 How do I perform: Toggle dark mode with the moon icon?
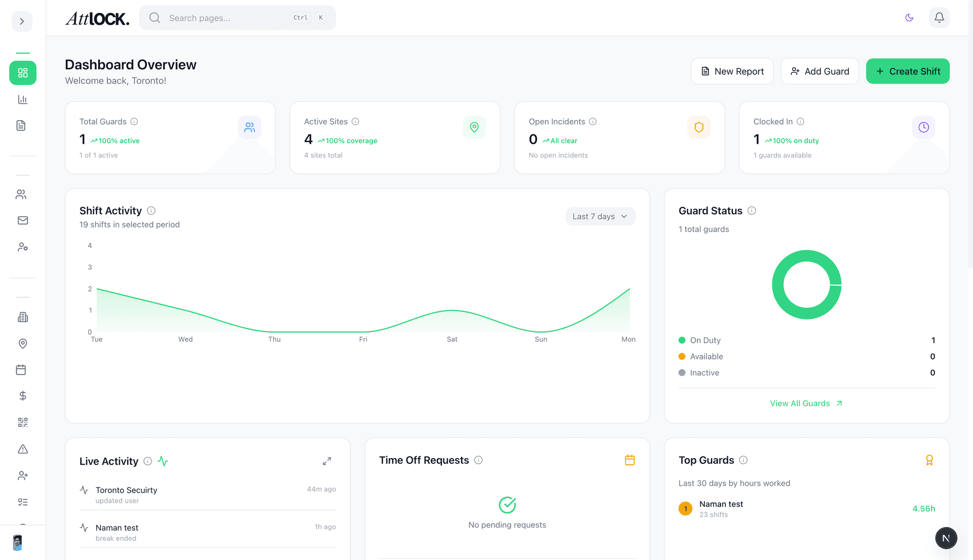(x=909, y=18)
